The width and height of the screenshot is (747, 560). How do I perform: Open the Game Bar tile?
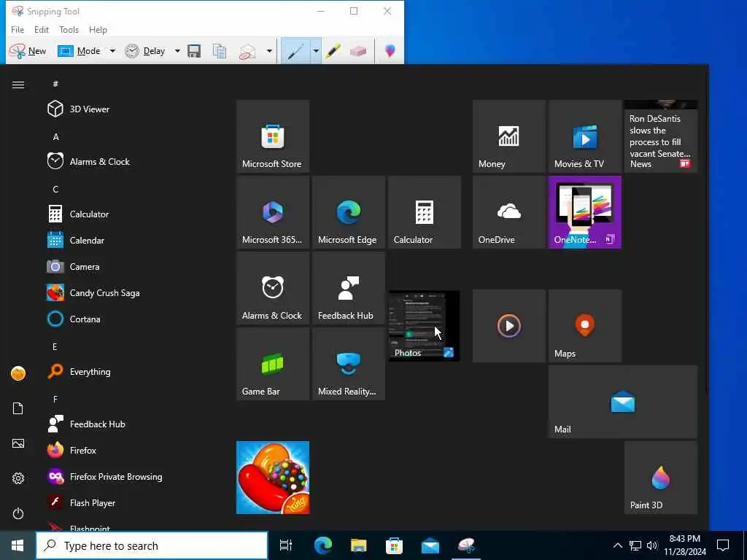pos(273,363)
